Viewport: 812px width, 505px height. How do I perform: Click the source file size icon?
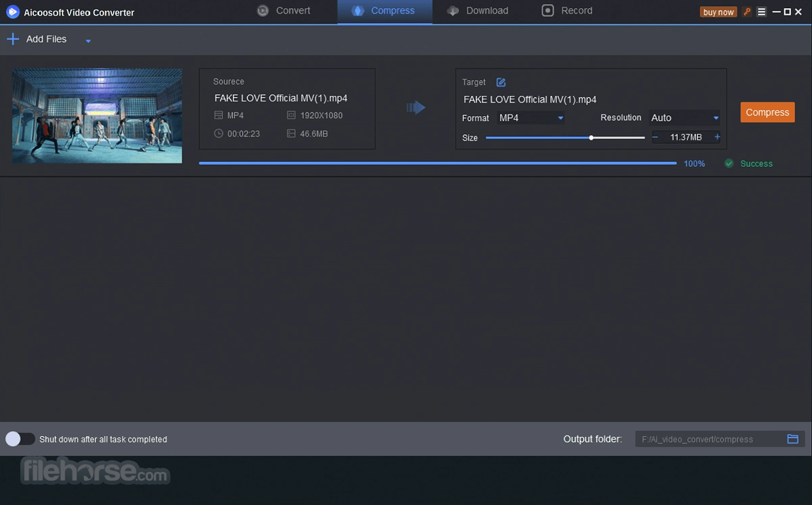(291, 134)
